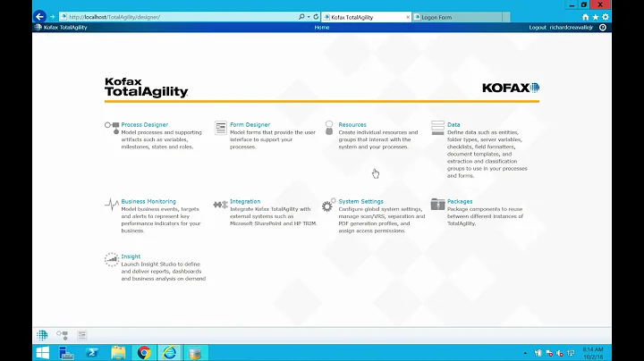
Task: Open Google Chrome from the taskbar
Action: (144, 353)
